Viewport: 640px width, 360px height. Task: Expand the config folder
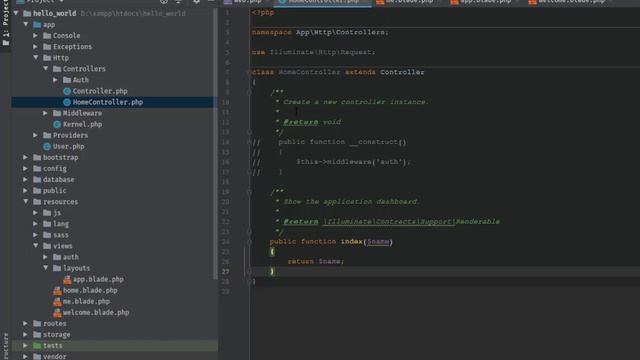(26, 168)
